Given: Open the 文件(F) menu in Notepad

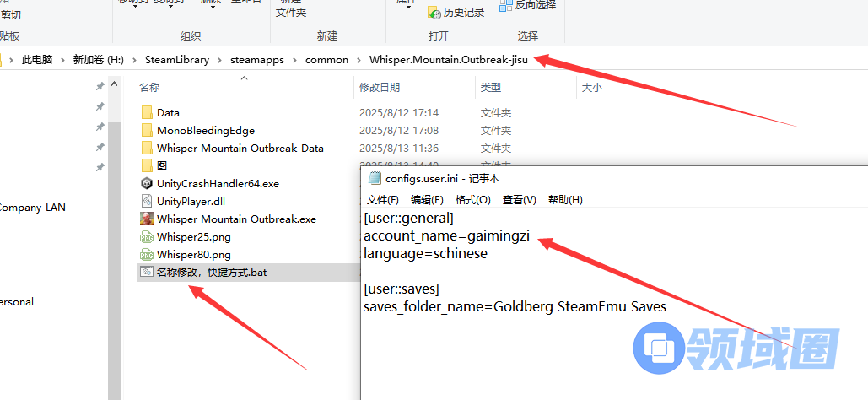Looking at the screenshot, I should [x=382, y=200].
